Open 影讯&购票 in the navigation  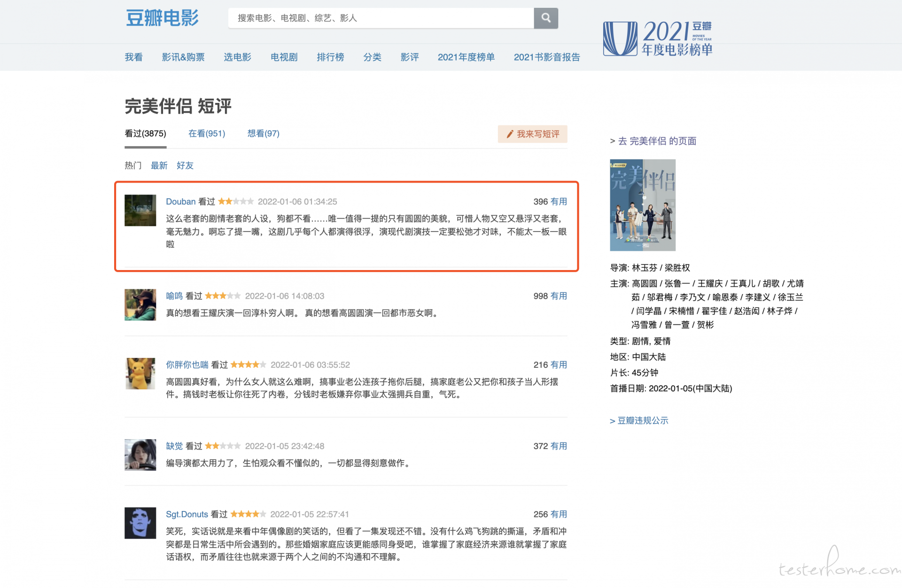click(183, 57)
